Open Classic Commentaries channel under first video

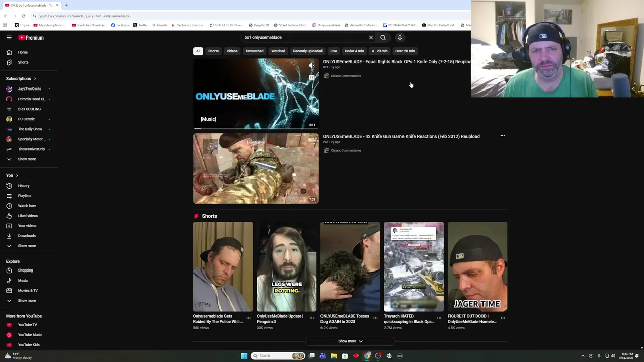click(346, 76)
